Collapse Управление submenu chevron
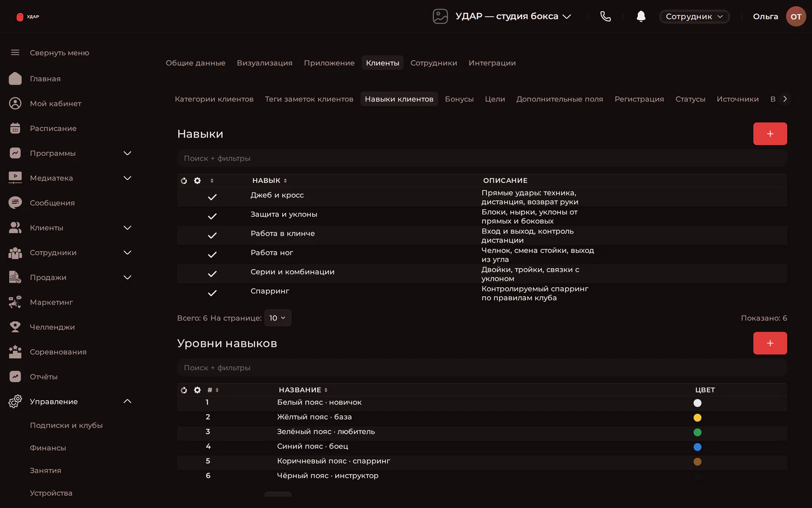This screenshot has width=812, height=508. pyautogui.click(x=127, y=401)
